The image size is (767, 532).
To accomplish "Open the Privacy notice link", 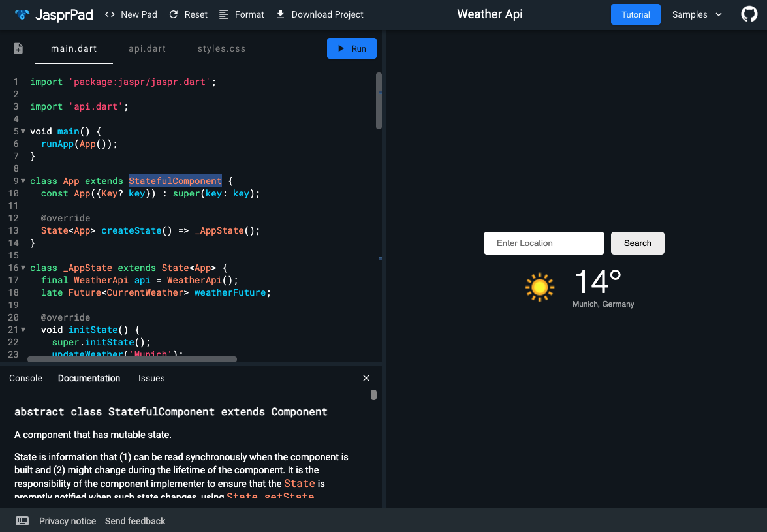I will click(x=67, y=521).
